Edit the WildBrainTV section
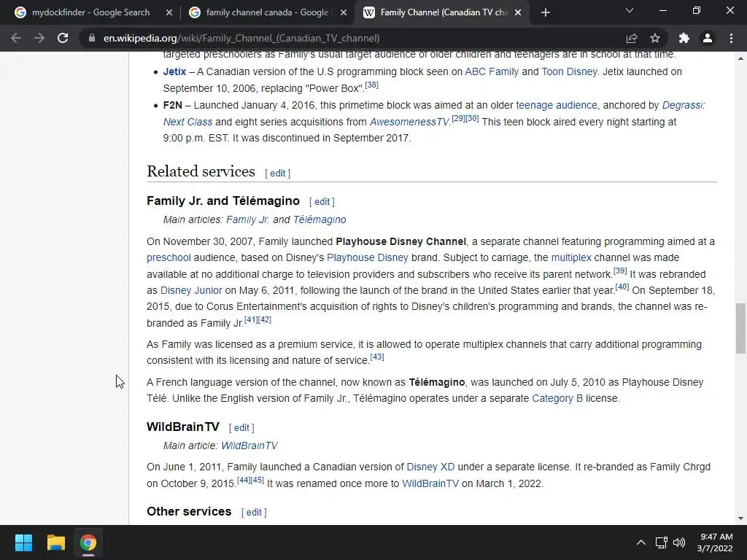The height and width of the screenshot is (560, 747). [241, 427]
